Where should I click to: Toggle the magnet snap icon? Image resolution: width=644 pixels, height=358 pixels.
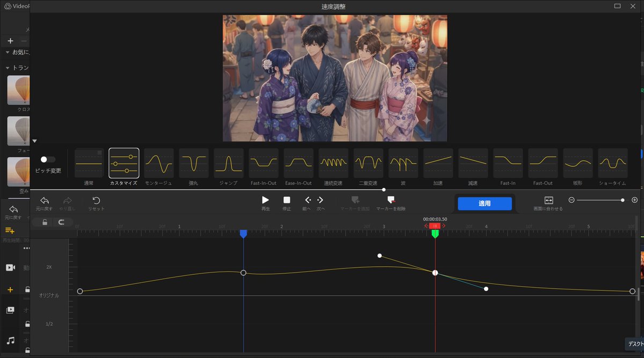tap(61, 222)
